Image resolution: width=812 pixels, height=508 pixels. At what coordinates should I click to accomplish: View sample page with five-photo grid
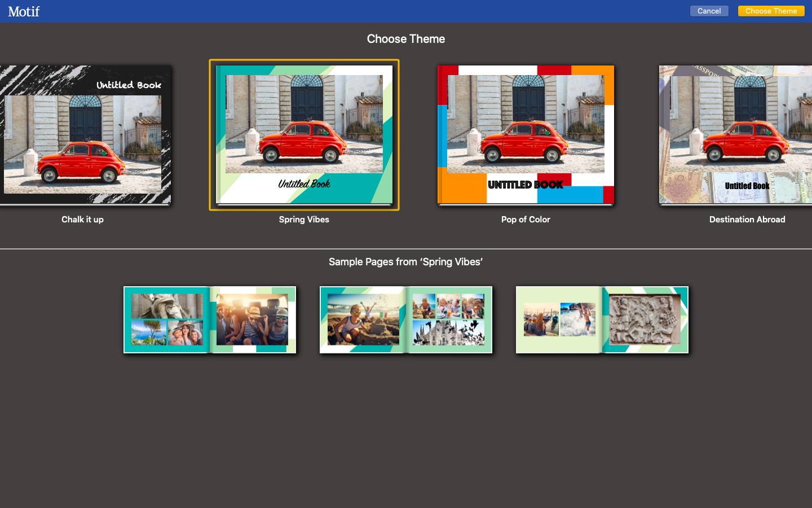pyautogui.click(x=449, y=319)
